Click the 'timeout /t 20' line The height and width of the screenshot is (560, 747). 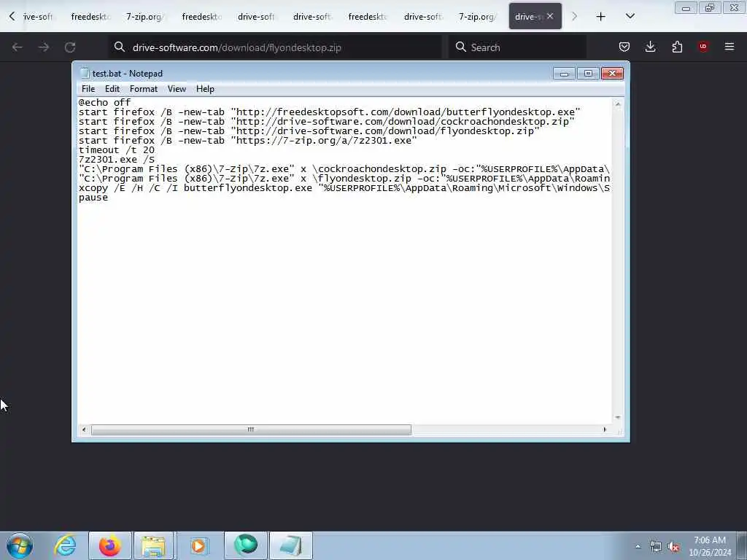[x=117, y=150]
